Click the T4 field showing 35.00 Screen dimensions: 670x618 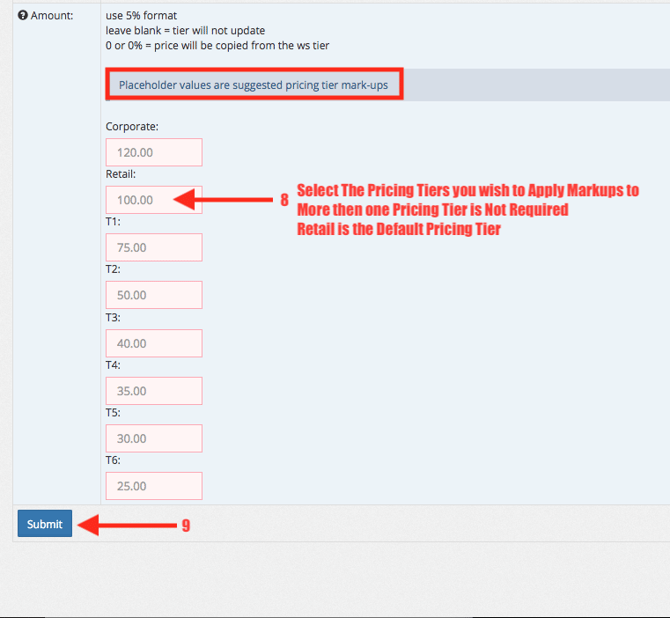pyautogui.click(x=154, y=391)
